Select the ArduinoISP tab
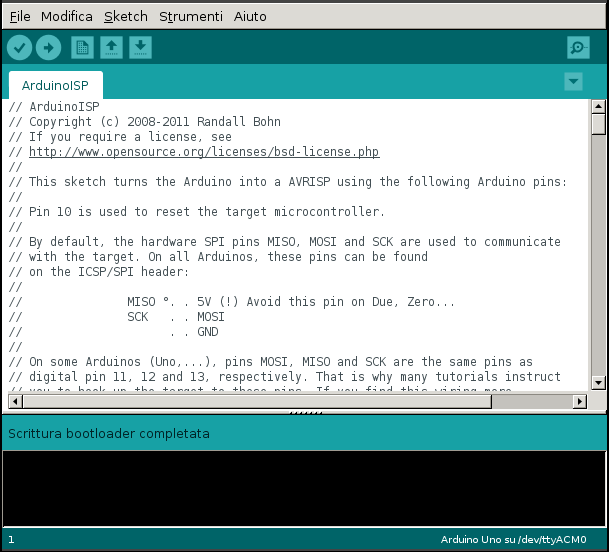This screenshot has height=552, width=609. coord(56,85)
